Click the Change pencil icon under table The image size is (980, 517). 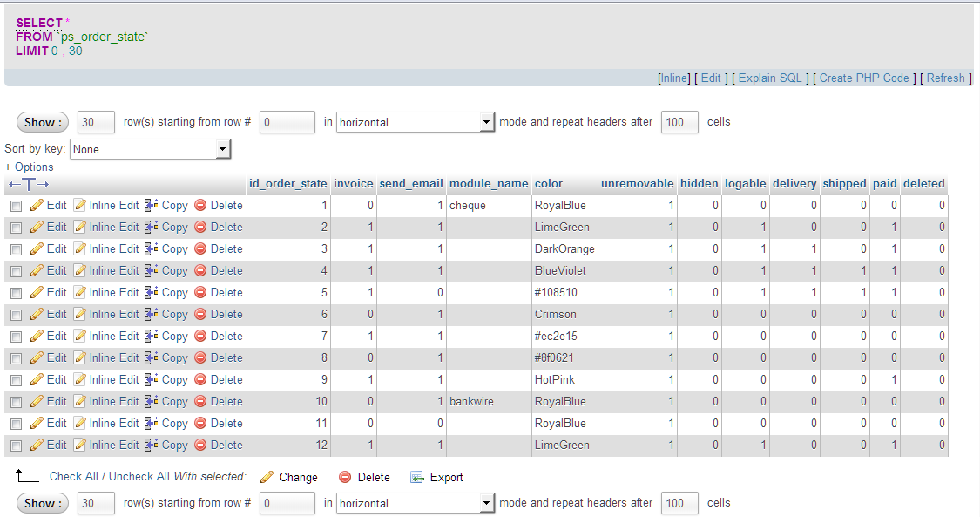(267, 478)
